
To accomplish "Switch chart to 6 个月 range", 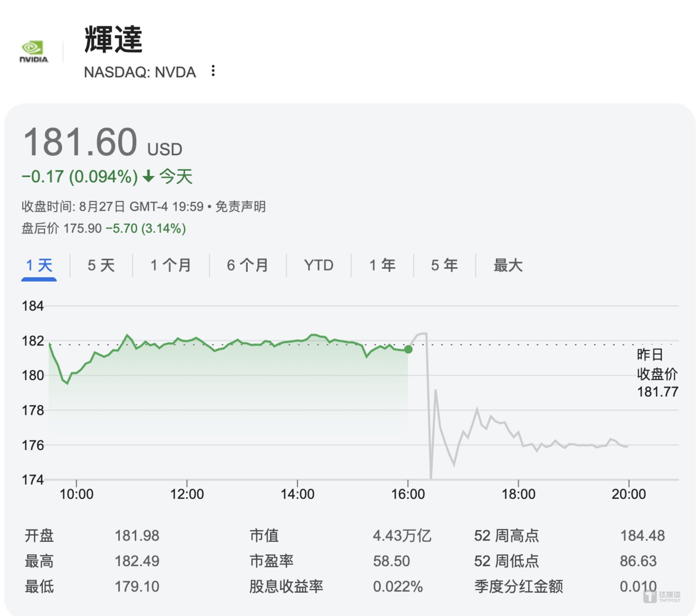I will [x=248, y=265].
